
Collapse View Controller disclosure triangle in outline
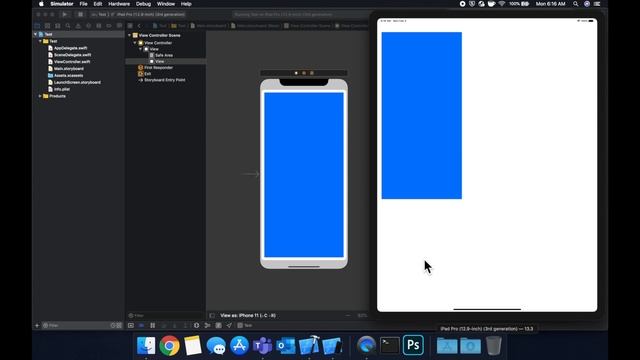click(x=135, y=42)
